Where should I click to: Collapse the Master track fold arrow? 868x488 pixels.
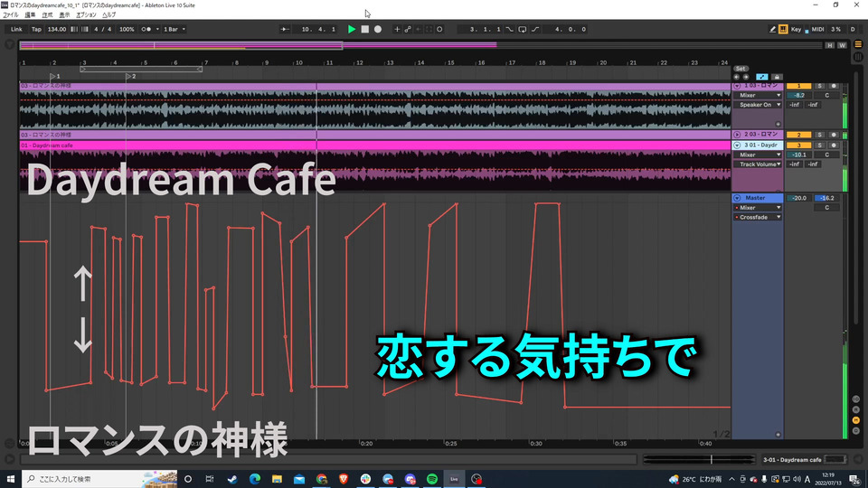click(737, 198)
